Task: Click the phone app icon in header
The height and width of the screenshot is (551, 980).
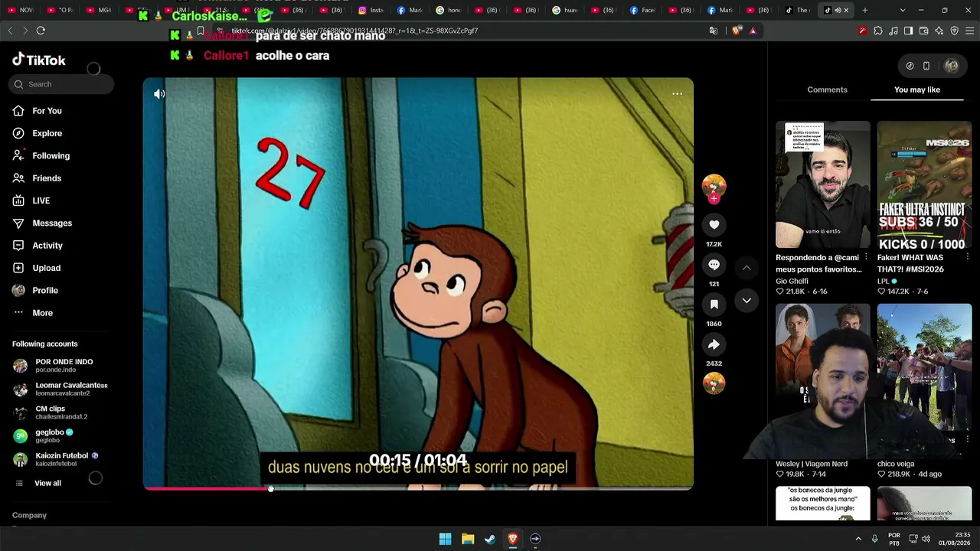Action: click(926, 66)
